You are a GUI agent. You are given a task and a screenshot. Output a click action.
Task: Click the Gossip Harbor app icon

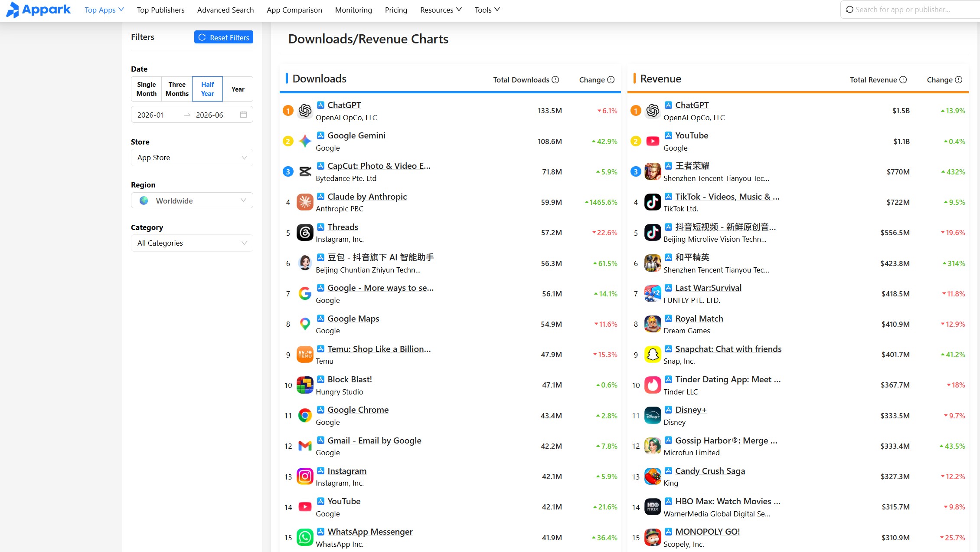click(653, 446)
